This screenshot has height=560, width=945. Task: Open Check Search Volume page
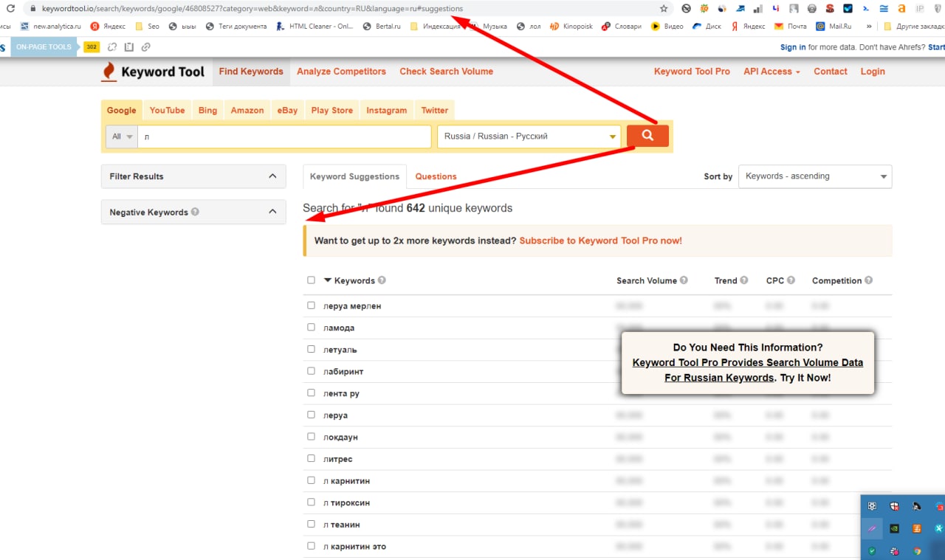click(x=446, y=72)
